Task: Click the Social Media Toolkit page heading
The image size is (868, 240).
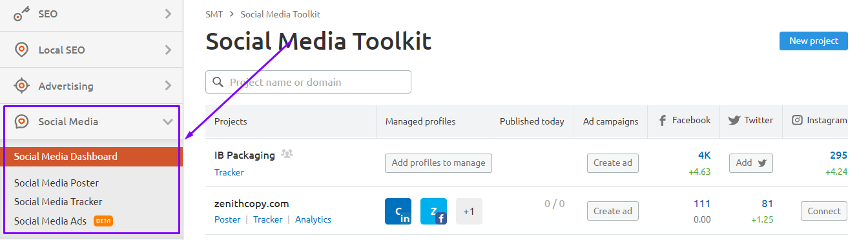Action: coord(318,42)
